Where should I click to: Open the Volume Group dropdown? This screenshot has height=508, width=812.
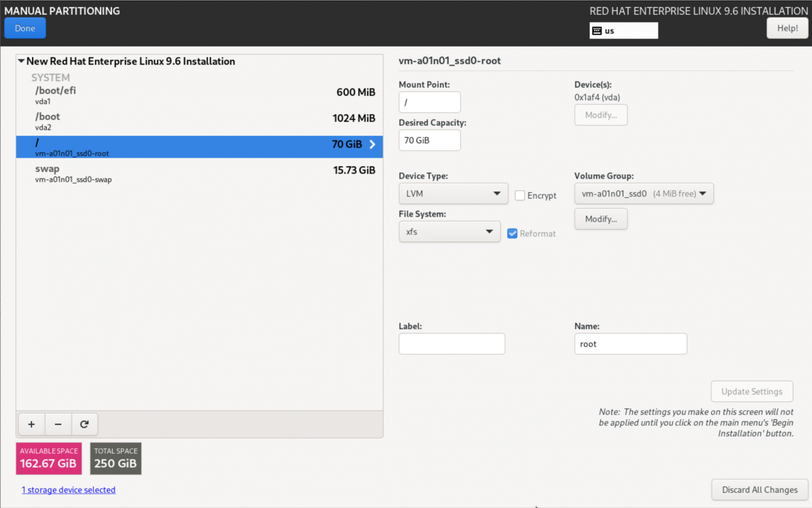coord(643,193)
